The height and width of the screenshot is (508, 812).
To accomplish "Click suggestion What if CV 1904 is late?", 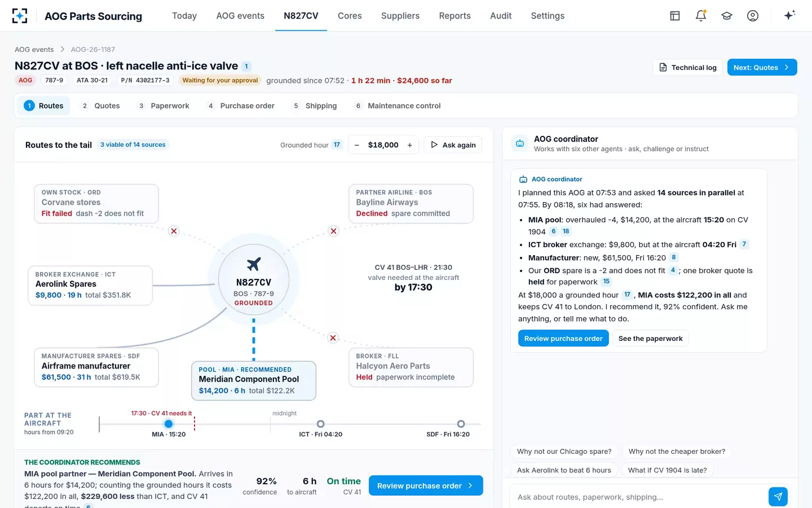I will (x=667, y=470).
